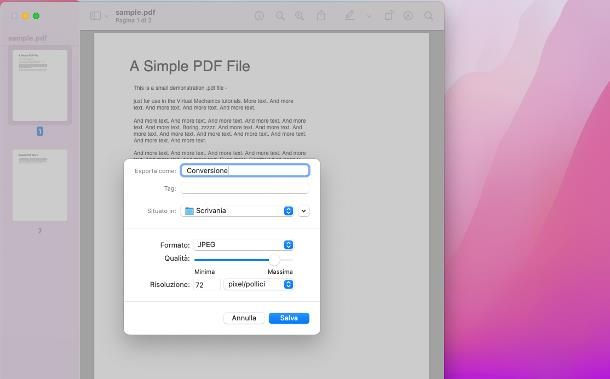The width and height of the screenshot is (610, 379).
Task: Click the sample.pdf label in sidebar
Action: click(27, 38)
